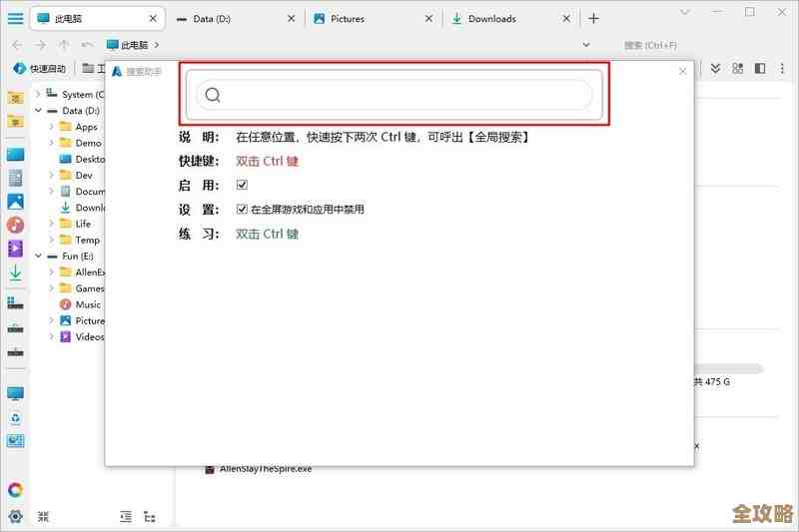Open This PC monitor sidebar icon
This screenshot has height=532, width=799.
pos(15,393)
